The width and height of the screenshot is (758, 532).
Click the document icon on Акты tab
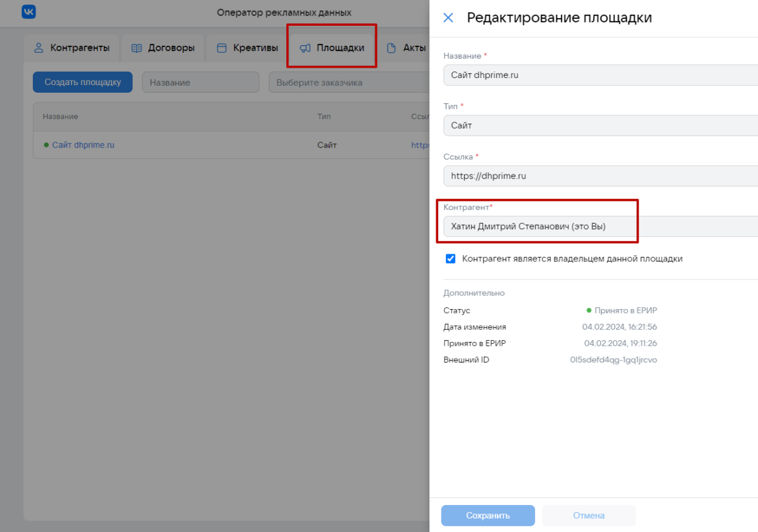[391, 48]
